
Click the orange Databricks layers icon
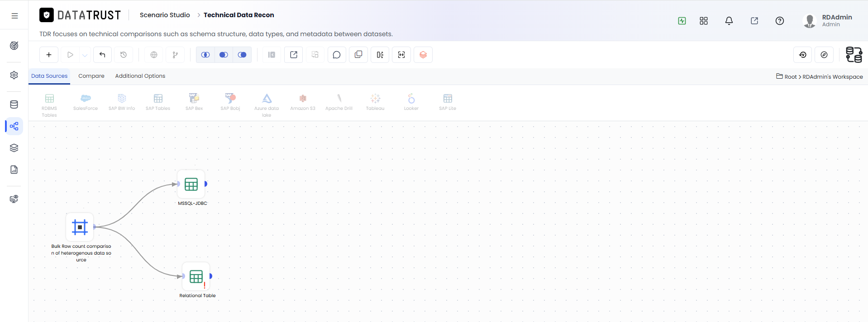click(x=423, y=55)
